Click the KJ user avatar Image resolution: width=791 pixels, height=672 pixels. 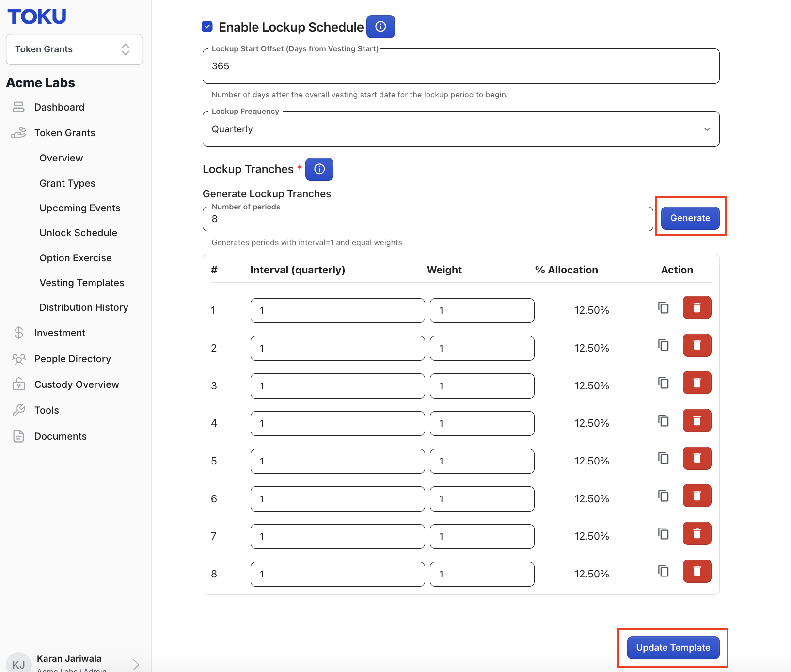coord(18,664)
